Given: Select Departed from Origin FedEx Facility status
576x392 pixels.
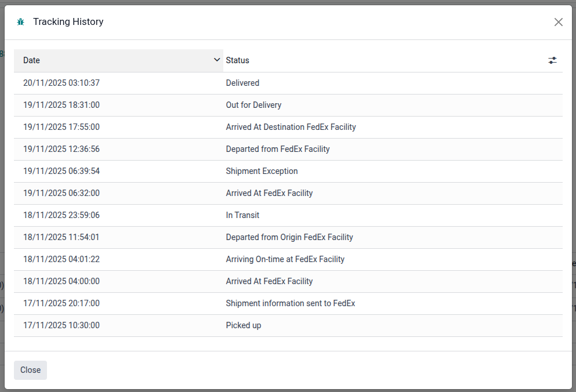Looking at the screenshot, I should point(289,237).
